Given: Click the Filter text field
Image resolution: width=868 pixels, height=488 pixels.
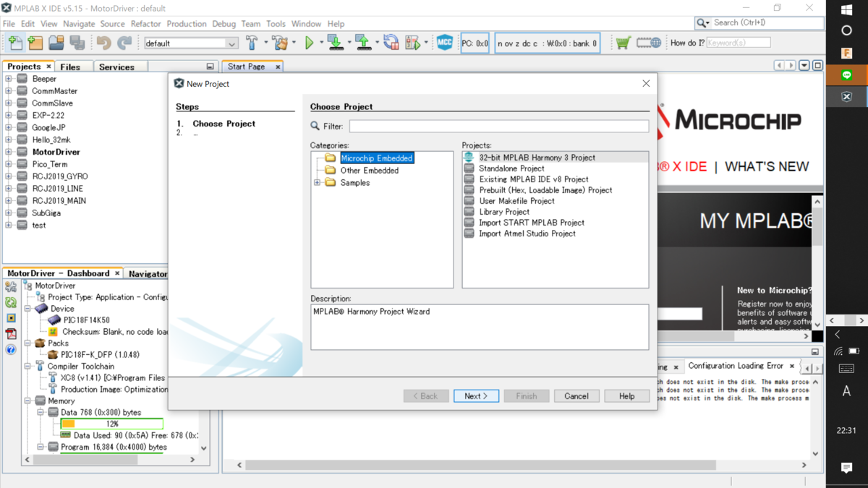Looking at the screenshot, I should click(x=499, y=126).
